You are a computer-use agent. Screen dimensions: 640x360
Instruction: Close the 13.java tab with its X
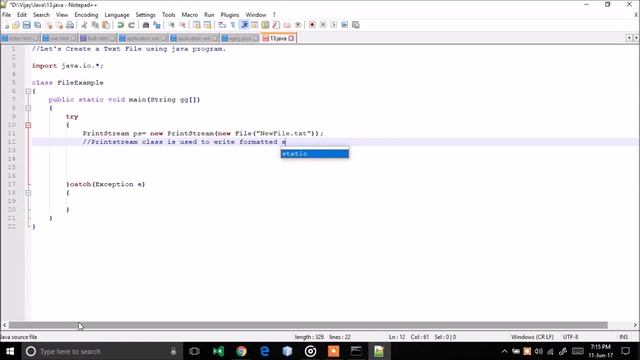click(291, 38)
